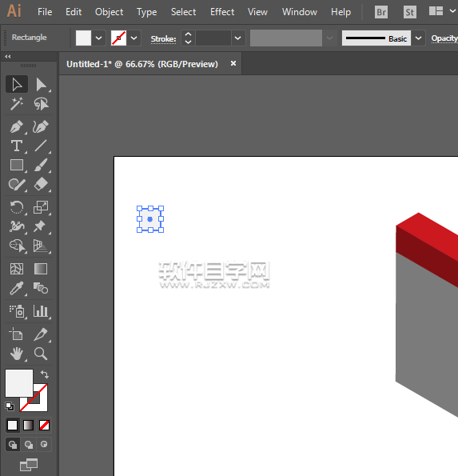The width and height of the screenshot is (458, 476).
Task: Pick the Eyedropper tool
Action: pos(17,288)
